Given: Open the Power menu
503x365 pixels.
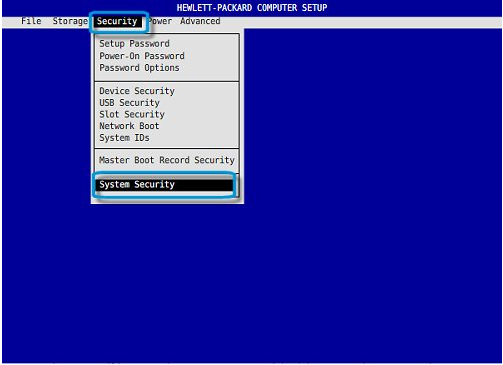Looking at the screenshot, I should tap(160, 21).
